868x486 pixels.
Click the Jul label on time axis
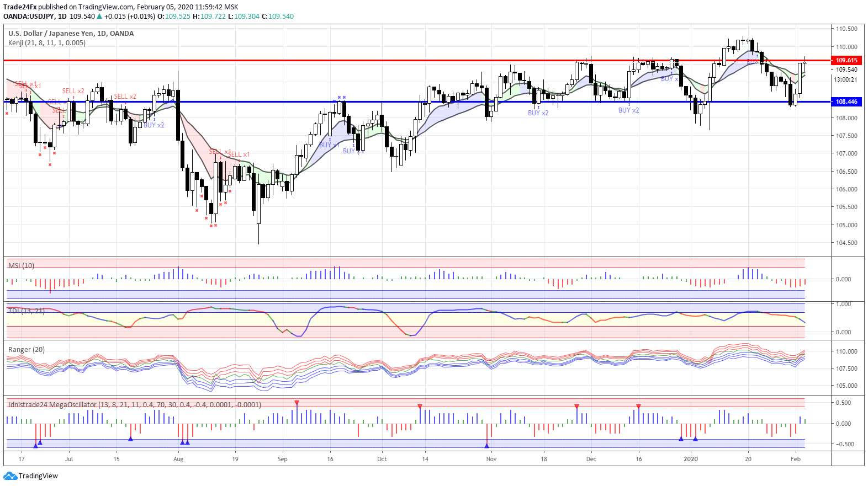coord(69,459)
